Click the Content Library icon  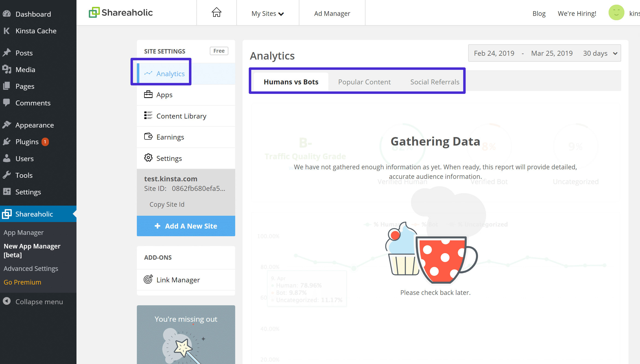click(x=148, y=116)
